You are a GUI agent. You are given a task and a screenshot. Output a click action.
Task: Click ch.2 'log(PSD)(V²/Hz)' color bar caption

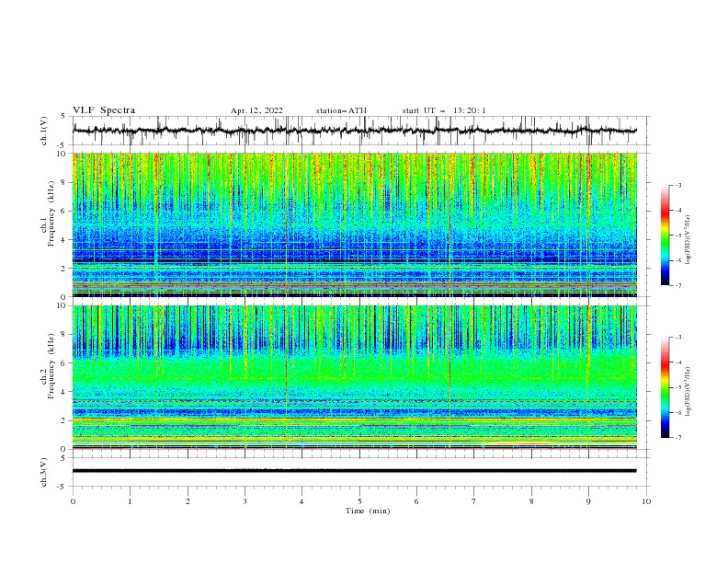point(688,391)
